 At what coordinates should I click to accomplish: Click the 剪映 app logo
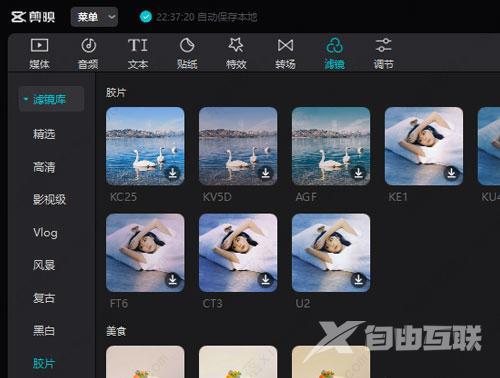33,17
